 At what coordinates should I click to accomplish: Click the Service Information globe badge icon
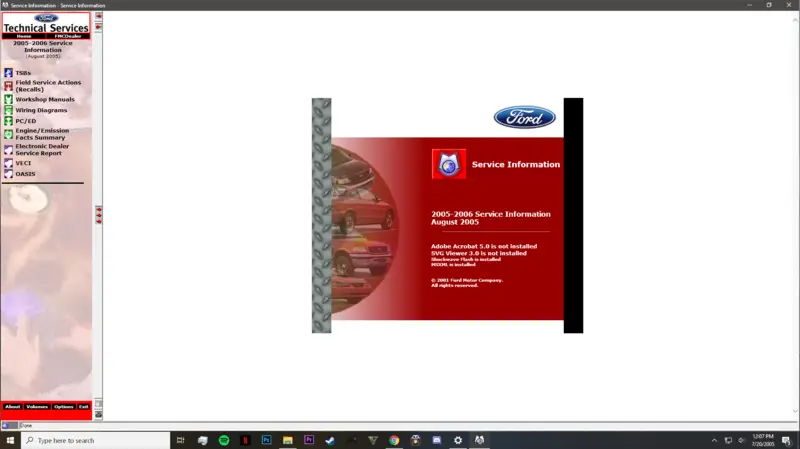click(x=449, y=164)
